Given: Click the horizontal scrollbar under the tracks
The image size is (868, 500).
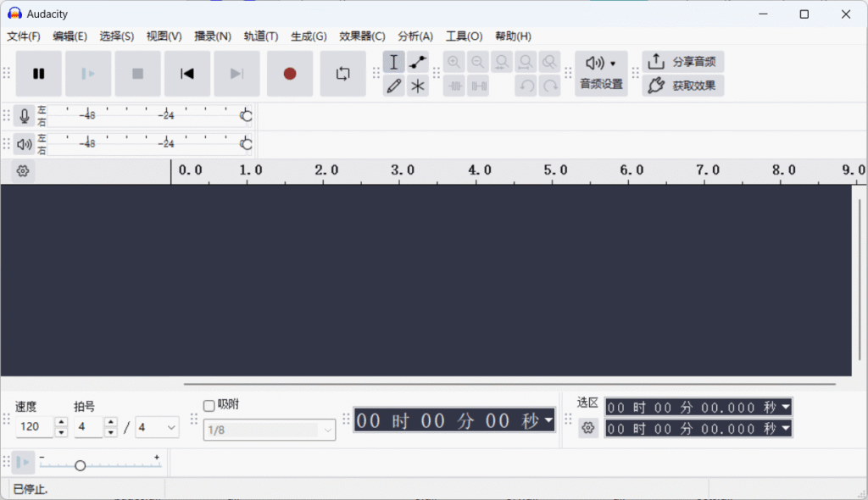Looking at the screenshot, I should point(509,384).
